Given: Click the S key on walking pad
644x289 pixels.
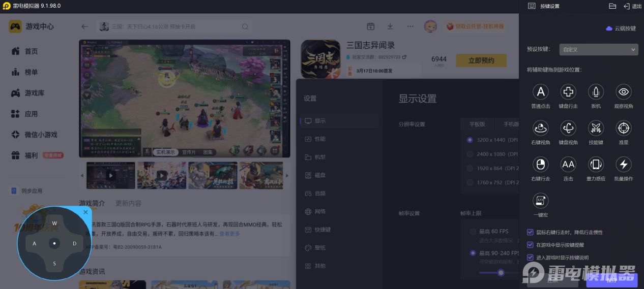Looking at the screenshot, I should pos(54,263).
